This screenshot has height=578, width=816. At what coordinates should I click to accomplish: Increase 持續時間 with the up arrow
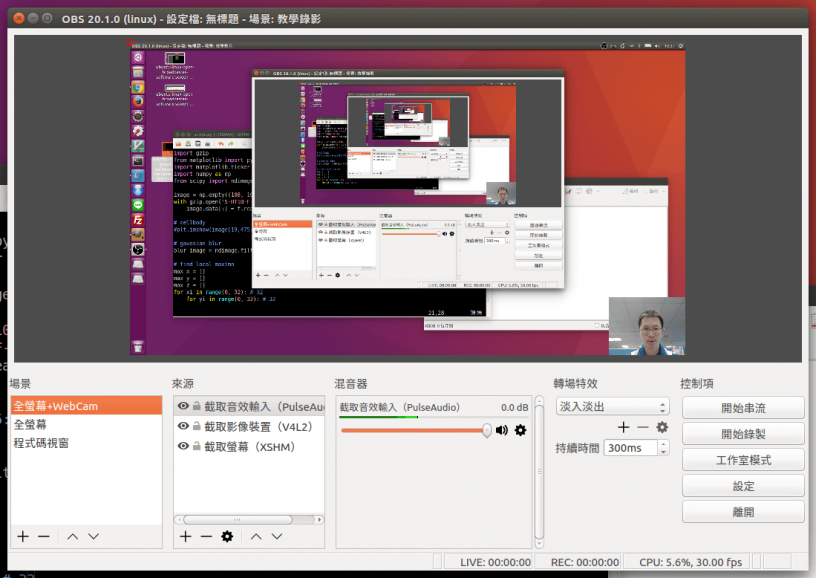(663, 443)
